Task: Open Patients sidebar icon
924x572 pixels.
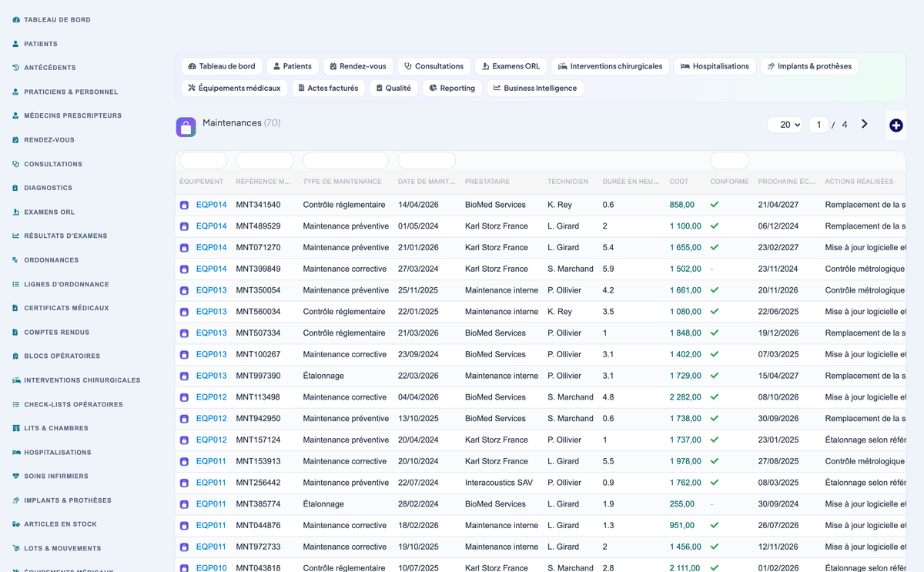Action: pyautogui.click(x=15, y=44)
